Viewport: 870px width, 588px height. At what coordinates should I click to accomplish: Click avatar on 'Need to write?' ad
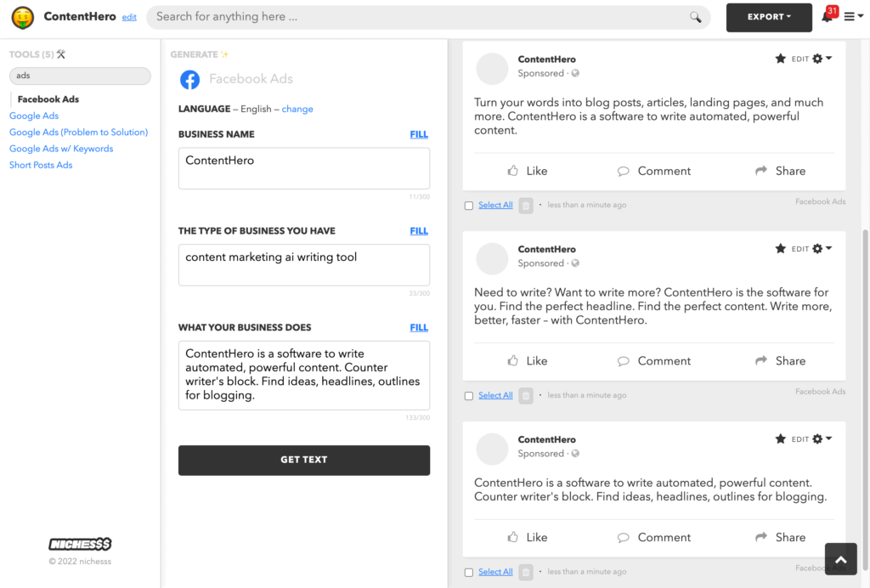[492, 258]
